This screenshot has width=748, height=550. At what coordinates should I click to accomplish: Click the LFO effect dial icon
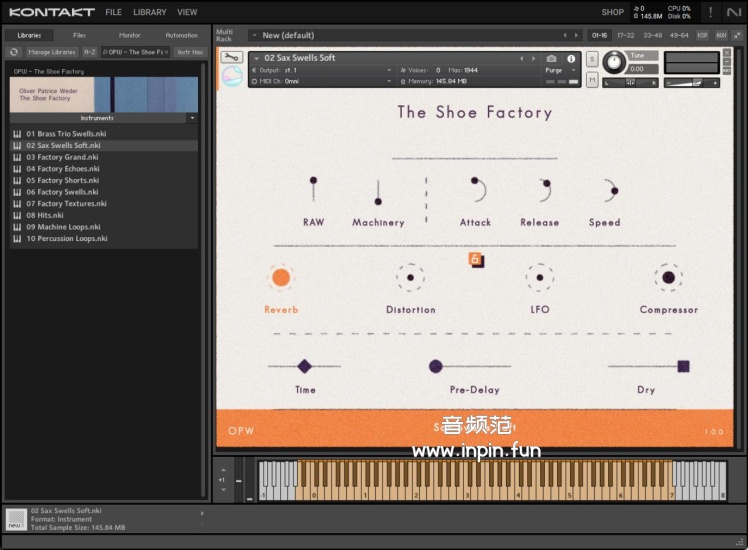[x=539, y=278]
